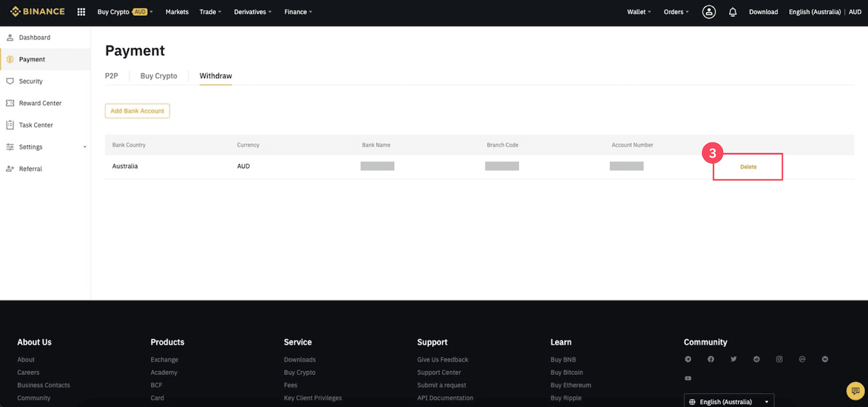Open the Buy BNB footer link
The width and height of the screenshot is (868, 407).
click(x=563, y=359)
